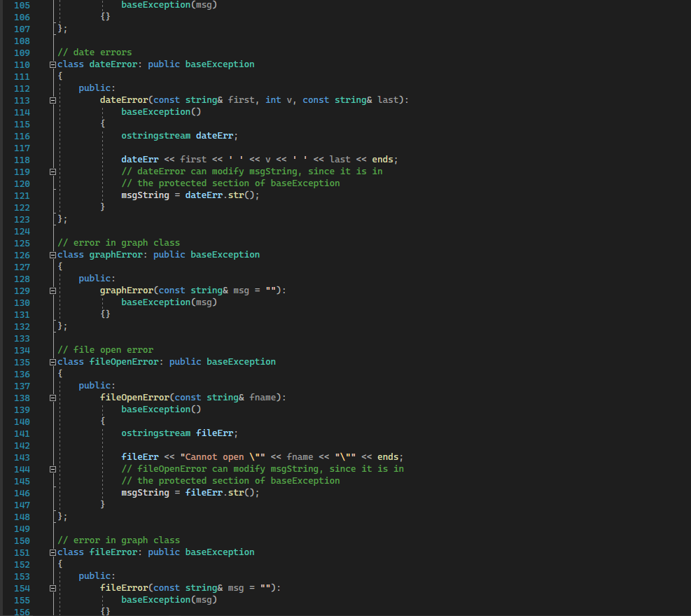
Task: Collapse the fileError class fold marker
Action: pyautogui.click(x=52, y=552)
